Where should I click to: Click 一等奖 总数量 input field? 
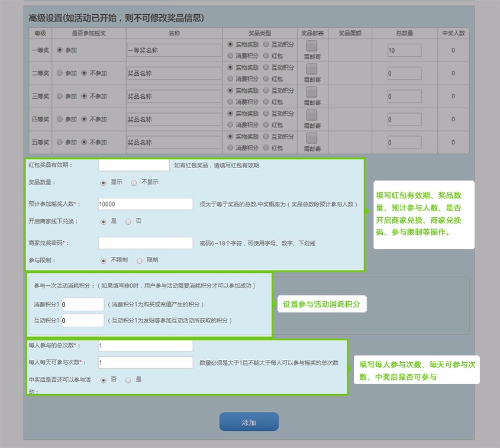(404, 50)
